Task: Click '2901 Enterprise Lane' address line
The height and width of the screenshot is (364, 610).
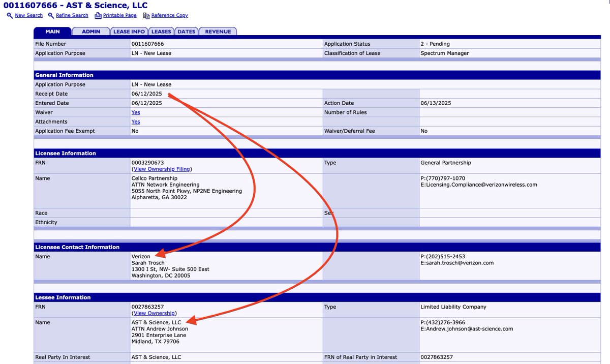Action: [x=159, y=336]
